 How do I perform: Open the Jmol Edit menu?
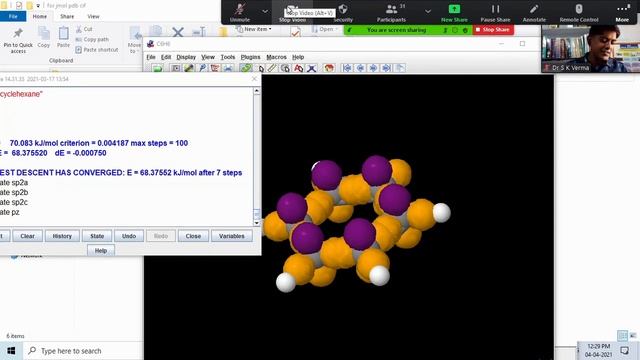(166, 57)
